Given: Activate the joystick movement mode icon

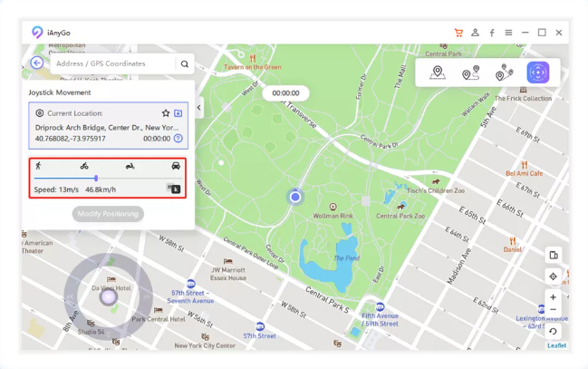Looking at the screenshot, I should [538, 73].
